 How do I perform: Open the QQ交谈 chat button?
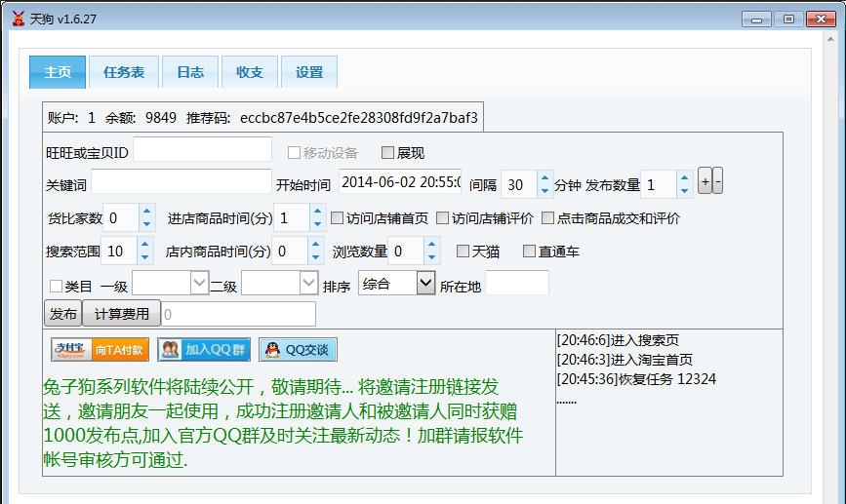(298, 350)
